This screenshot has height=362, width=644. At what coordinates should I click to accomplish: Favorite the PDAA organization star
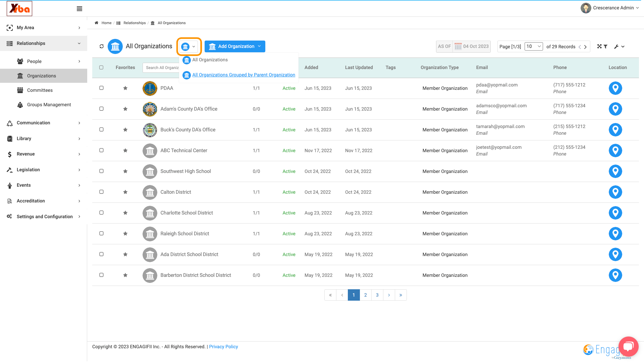[125, 88]
